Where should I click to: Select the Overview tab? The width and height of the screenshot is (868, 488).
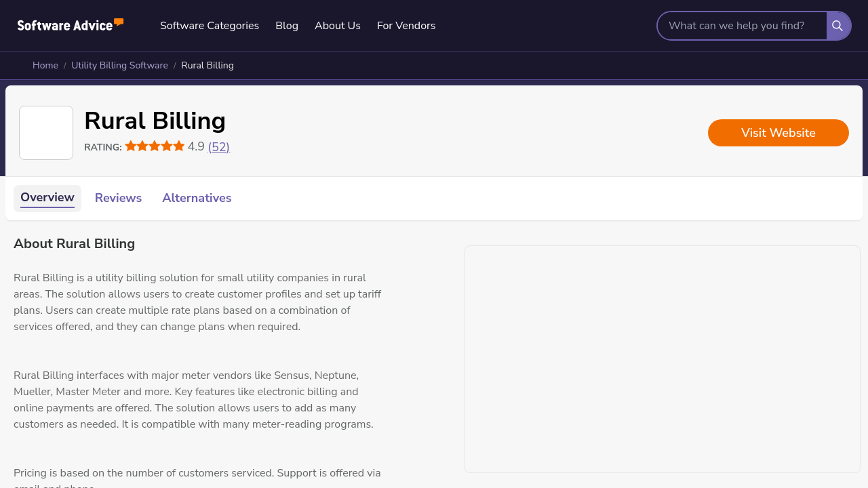(x=47, y=198)
